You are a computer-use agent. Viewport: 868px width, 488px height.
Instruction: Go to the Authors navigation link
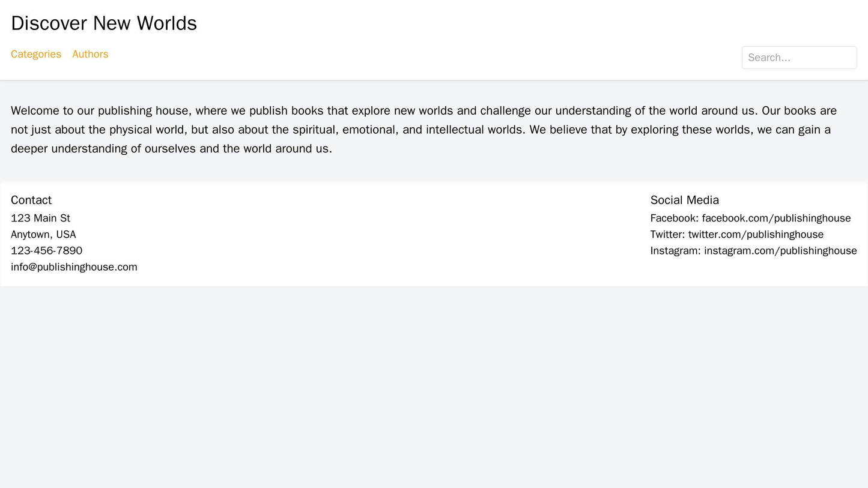click(x=90, y=54)
